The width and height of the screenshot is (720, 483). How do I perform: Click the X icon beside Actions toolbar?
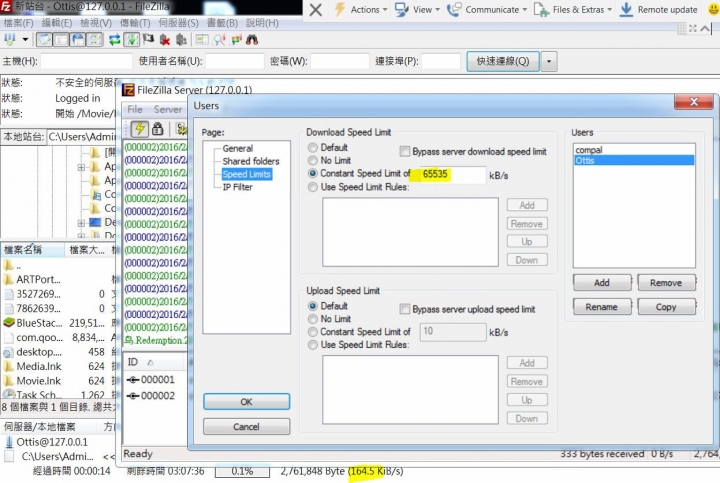pos(315,10)
